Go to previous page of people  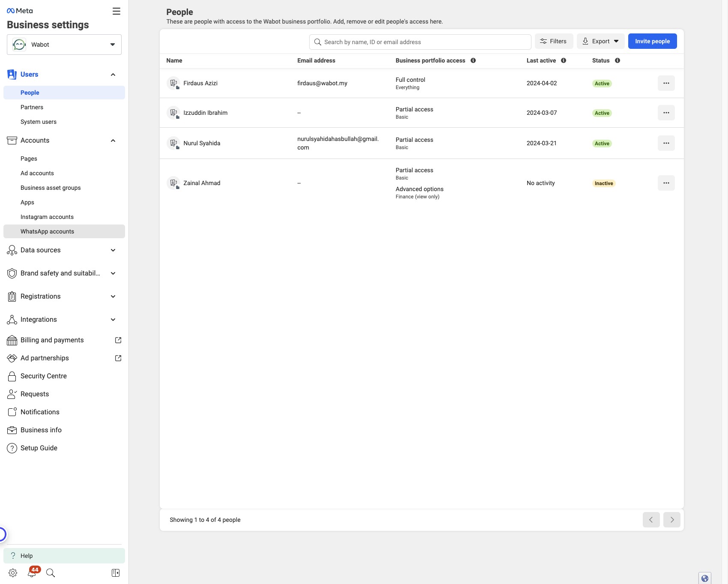pyautogui.click(x=651, y=520)
